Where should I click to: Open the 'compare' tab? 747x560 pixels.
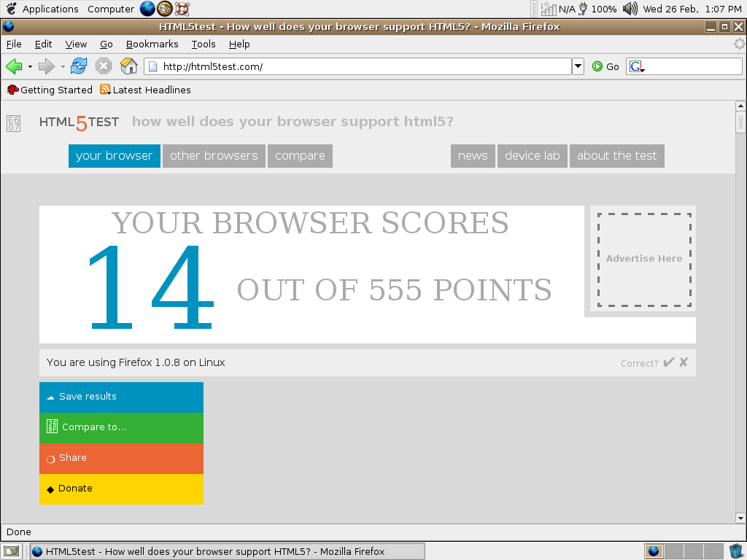pos(300,156)
